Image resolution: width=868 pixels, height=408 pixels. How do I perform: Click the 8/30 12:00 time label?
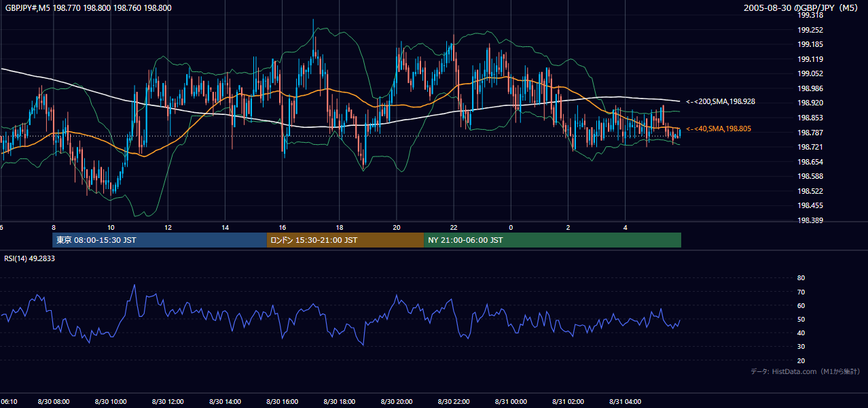click(167, 402)
